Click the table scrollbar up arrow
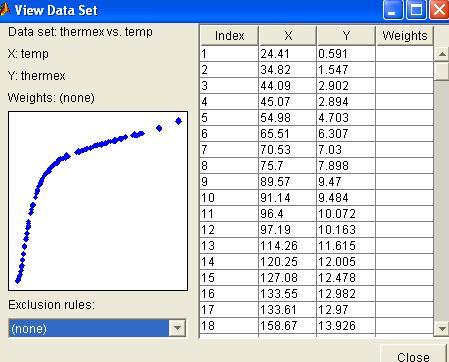The width and height of the screenshot is (449, 362). click(442, 54)
